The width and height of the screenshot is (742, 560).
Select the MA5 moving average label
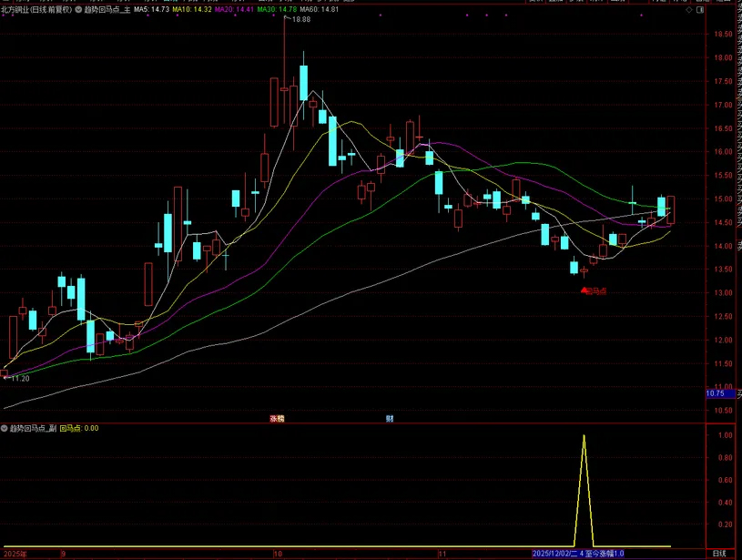pos(151,9)
